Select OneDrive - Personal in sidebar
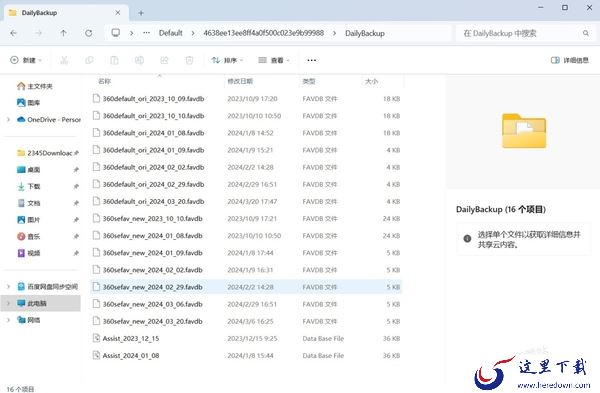 point(49,119)
